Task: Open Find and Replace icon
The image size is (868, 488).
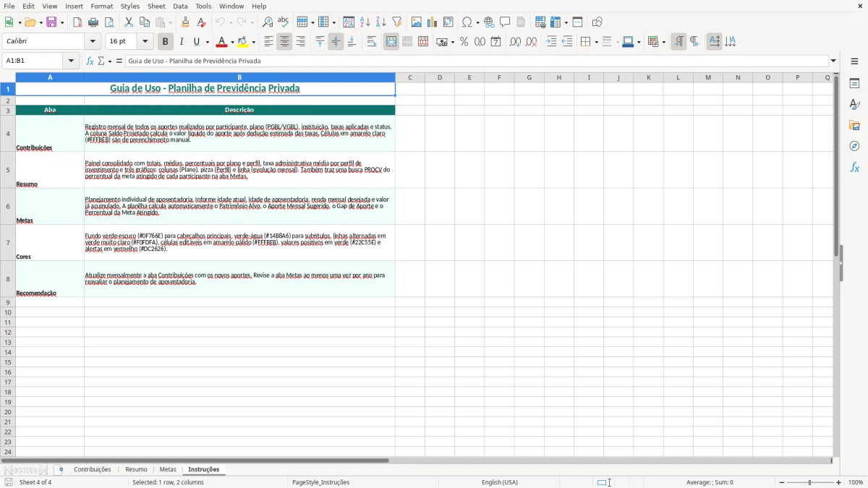Action: tap(268, 22)
